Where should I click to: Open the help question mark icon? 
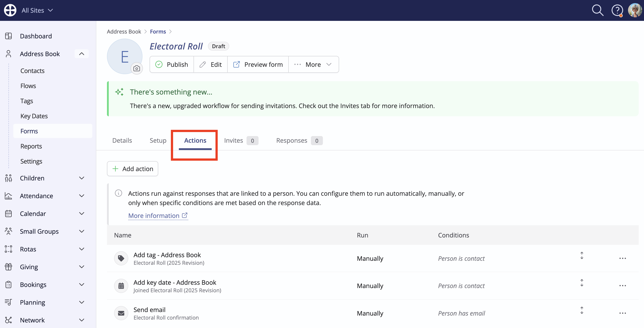coord(617,10)
